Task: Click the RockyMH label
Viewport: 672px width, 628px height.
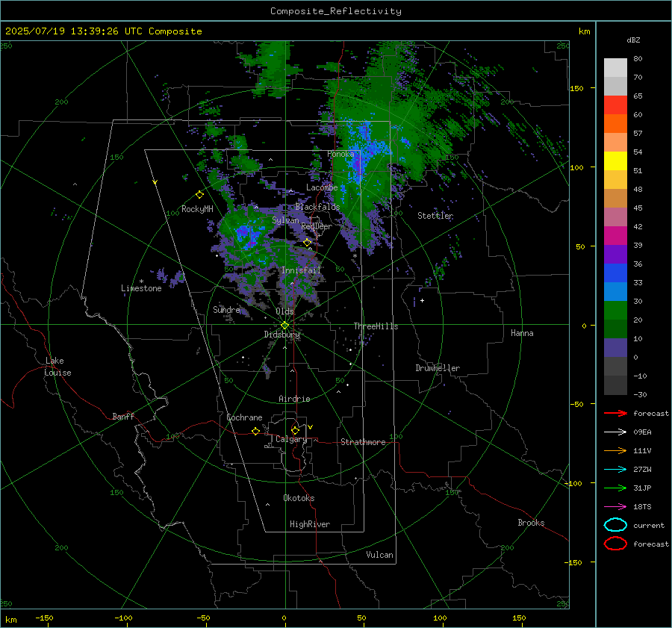Action: [197, 209]
